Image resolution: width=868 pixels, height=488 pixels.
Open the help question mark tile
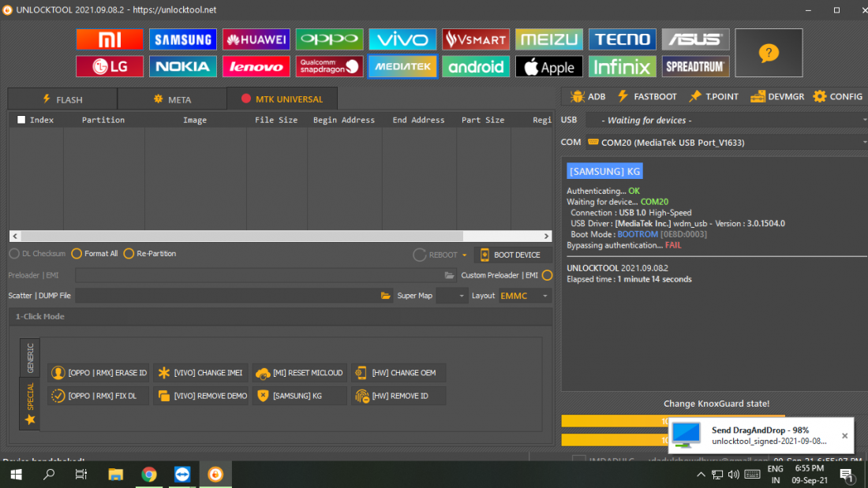(x=769, y=53)
